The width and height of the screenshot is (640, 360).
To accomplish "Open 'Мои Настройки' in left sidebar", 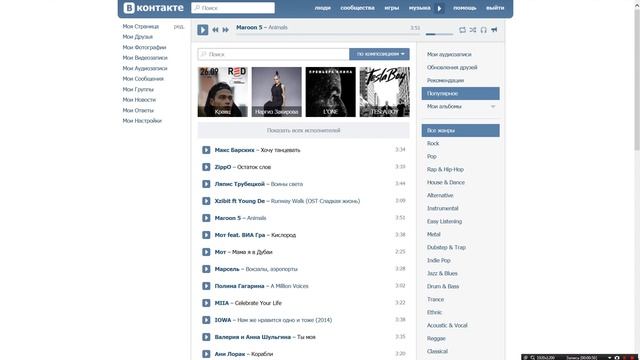I will [x=142, y=121].
